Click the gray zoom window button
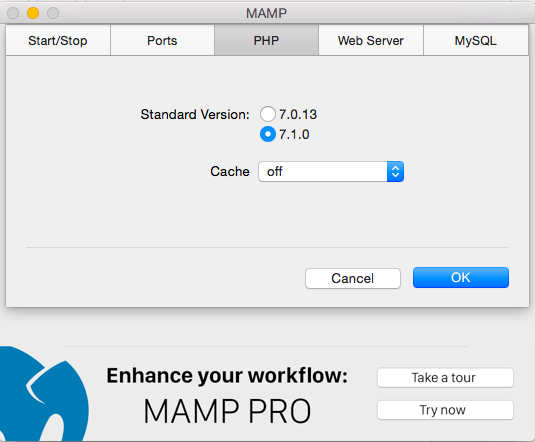The image size is (535, 442). point(53,13)
